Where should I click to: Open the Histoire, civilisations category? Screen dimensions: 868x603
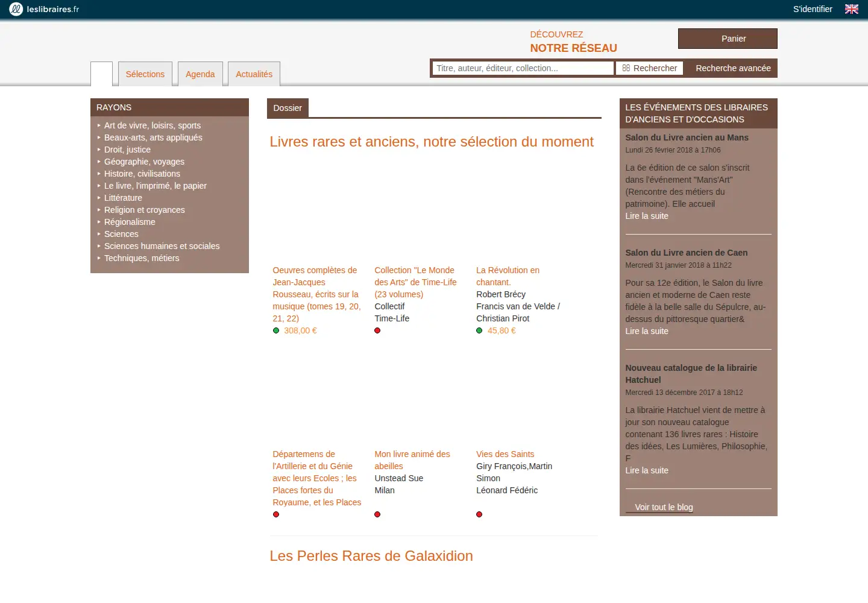click(142, 174)
